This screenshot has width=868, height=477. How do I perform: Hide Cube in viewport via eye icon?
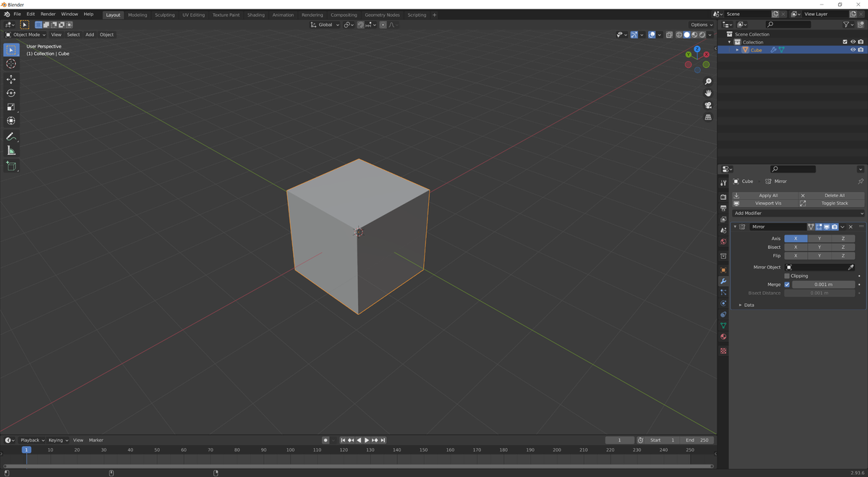tap(853, 50)
